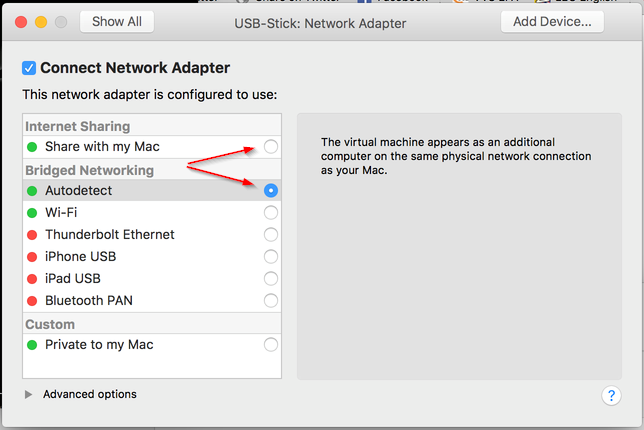Choose the Thunderbolt Ethernet radio button
The height and width of the screenshot is (430, 644).
(x=270, y=235)
